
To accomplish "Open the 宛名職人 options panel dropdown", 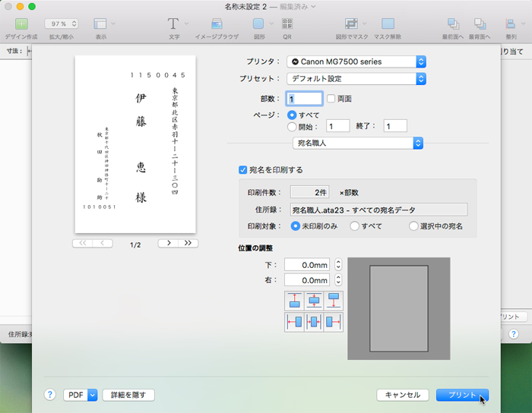I will [x=357, y=143].
